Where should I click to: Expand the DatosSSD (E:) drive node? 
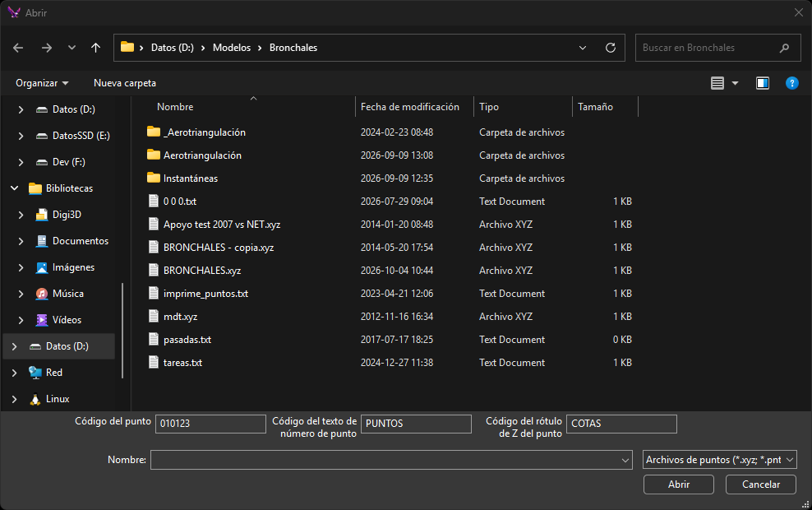(21, 136)
